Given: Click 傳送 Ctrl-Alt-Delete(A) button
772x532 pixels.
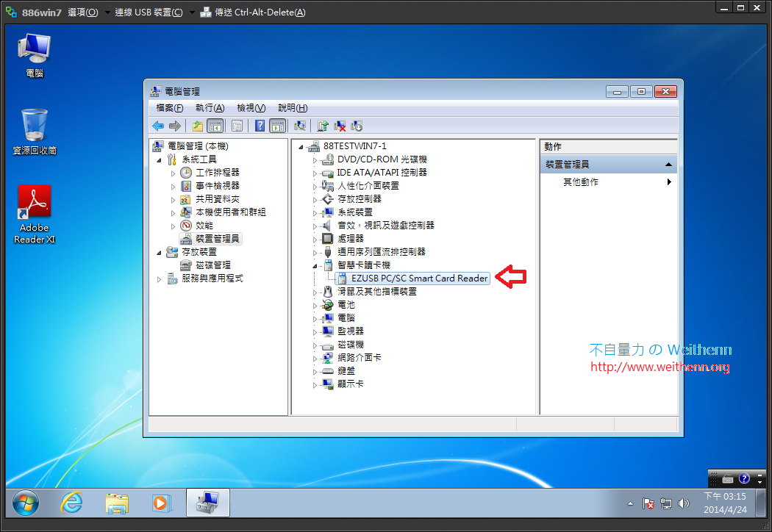Looking at the screenshot, I should (x=253, y=12).
